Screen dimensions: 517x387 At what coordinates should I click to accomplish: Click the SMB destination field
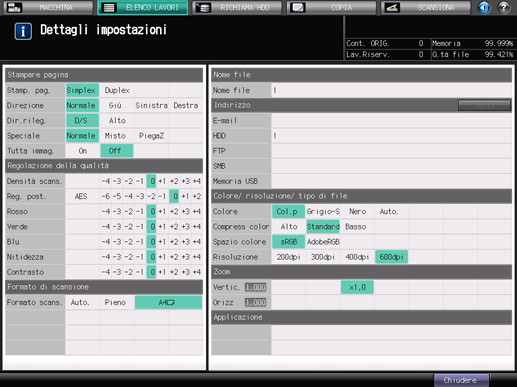(x=392, y=166)
